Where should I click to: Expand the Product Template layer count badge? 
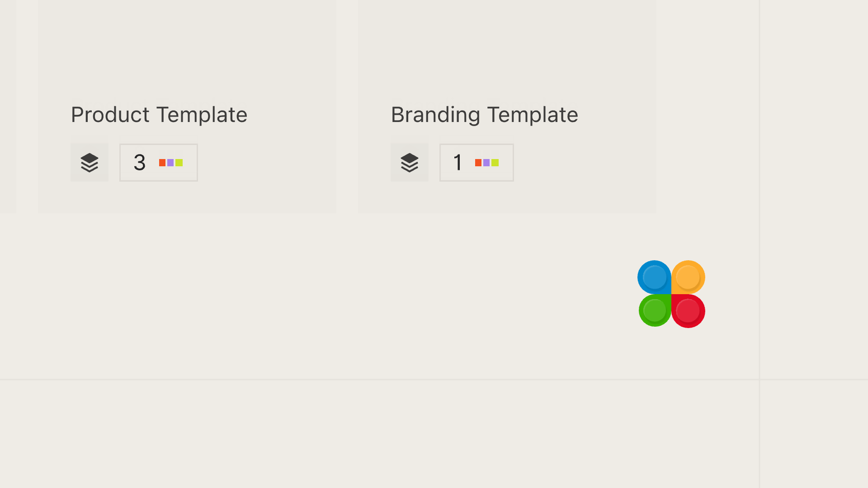[x=158, y=162]
